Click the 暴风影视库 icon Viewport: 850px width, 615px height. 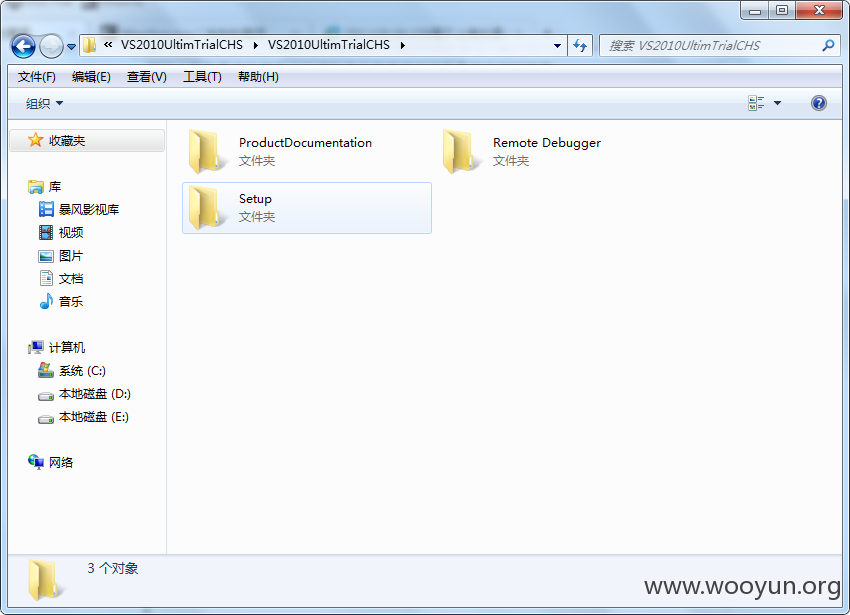(46, 209)
